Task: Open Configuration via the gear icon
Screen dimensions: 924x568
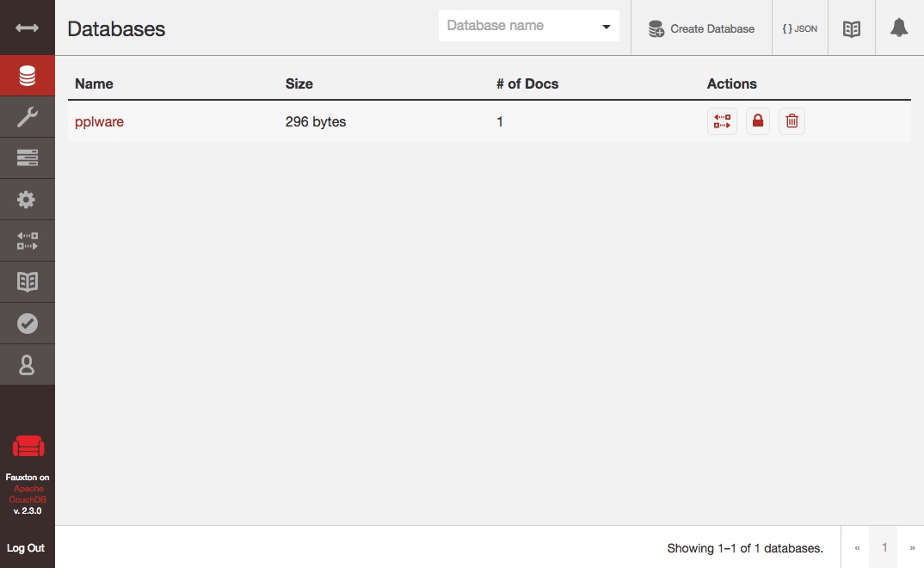Action: (x=27, y=200)
